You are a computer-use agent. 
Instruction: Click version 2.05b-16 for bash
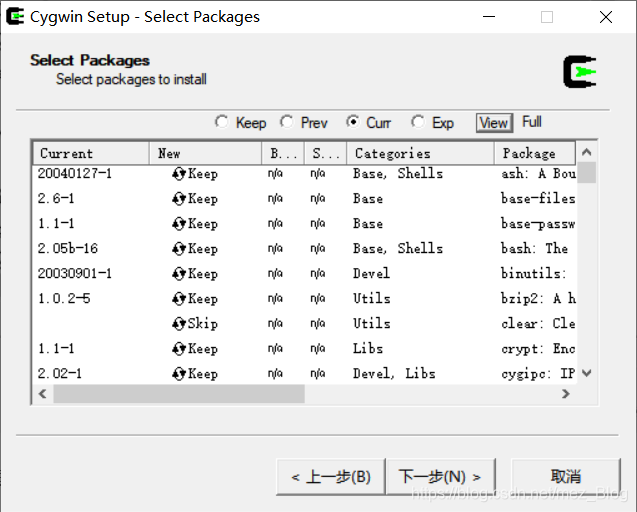point(68,249)
